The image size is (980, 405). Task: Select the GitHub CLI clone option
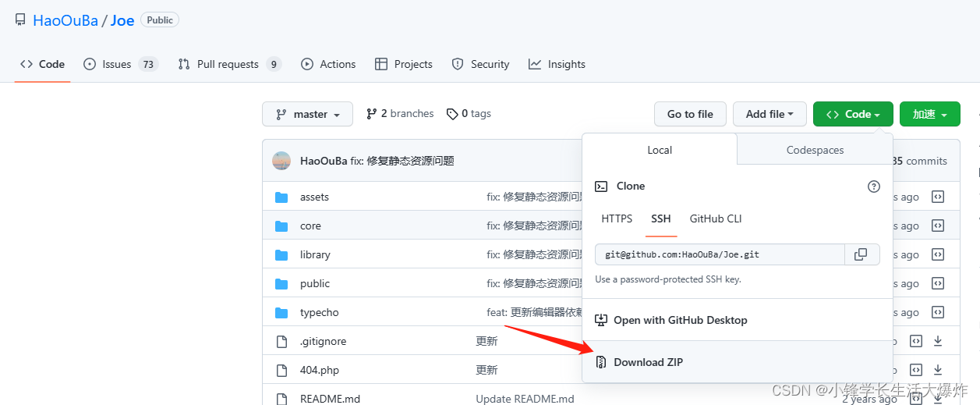tap(716, 218)
